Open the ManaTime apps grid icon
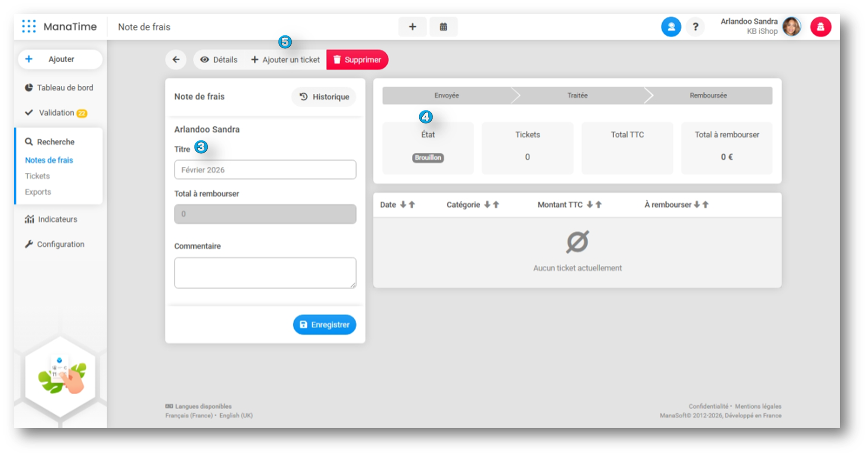Image resolution: width=868 pixels, height=456 pixels. tap(29, 27)
